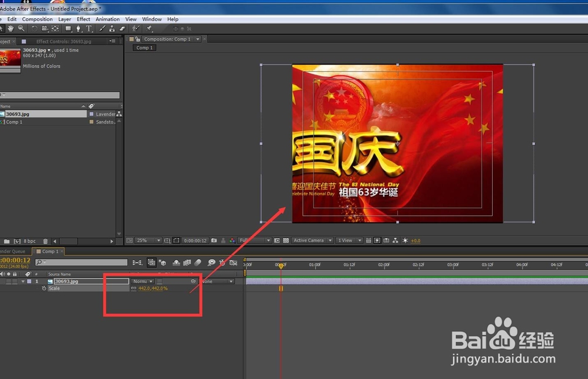The width and height of the screenshot is (588, 379).
Task: Toggle mask and shape path visibility
Action: click(x=176, y=240)
